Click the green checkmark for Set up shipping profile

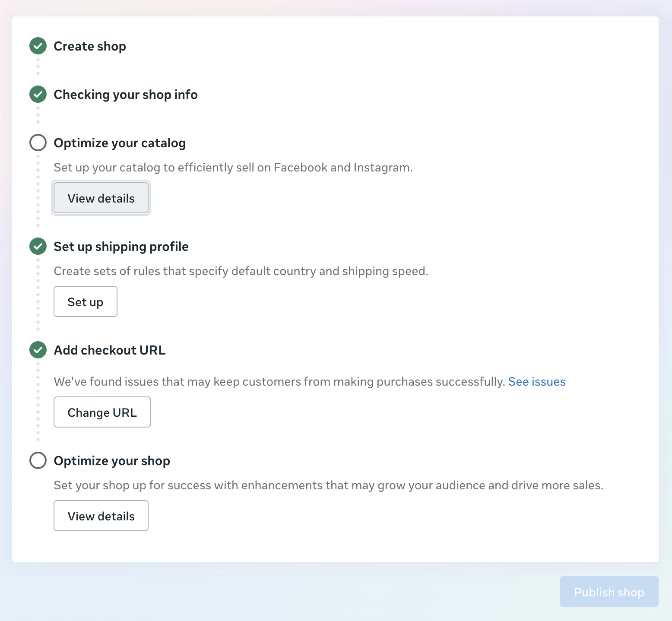[38, 246]
